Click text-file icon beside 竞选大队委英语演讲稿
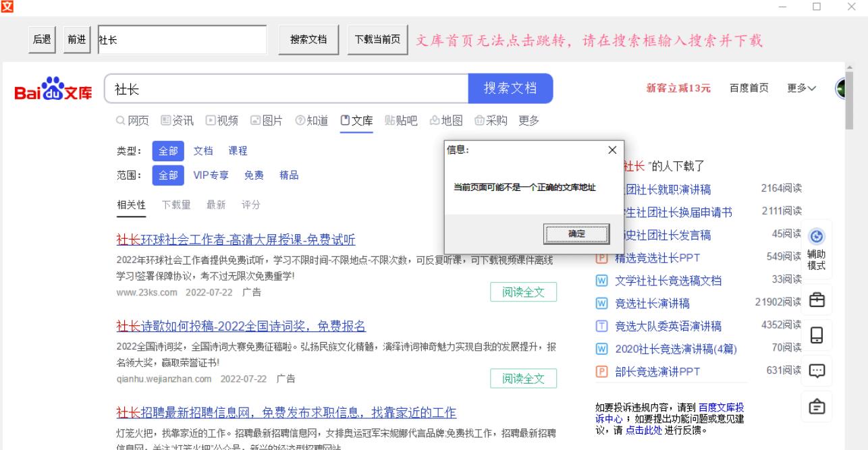 [x=602, y=327]
